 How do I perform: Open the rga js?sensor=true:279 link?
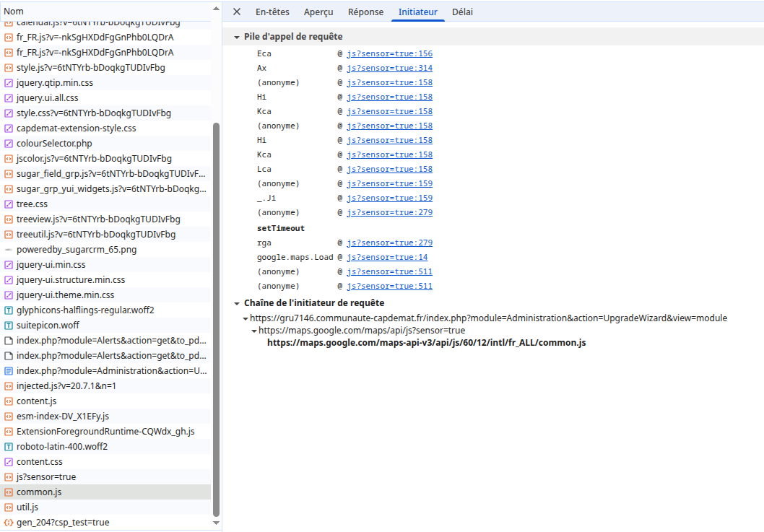(389, 243)
